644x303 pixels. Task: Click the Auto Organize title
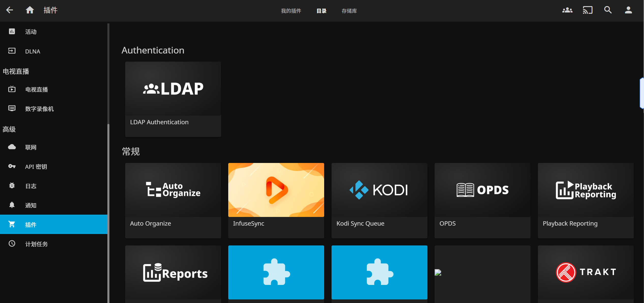pyautogui.click(x=150, y=224)
